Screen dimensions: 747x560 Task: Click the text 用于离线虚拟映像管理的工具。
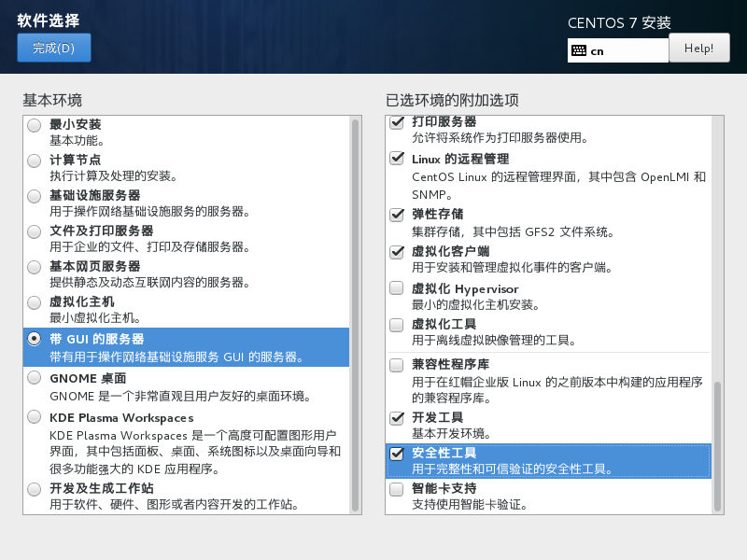[495, 340]
